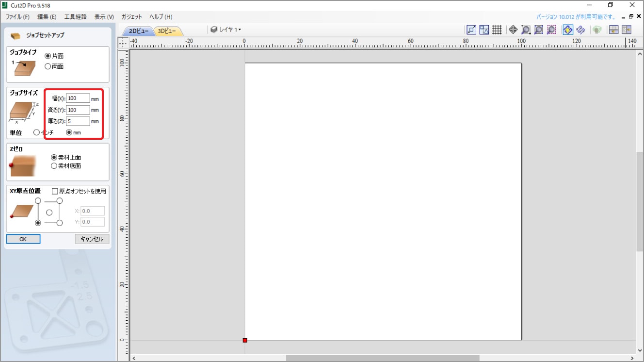The image size is (644, 362).
Task: Click the zoom to fit material icon
Action: tap(539, 30)
